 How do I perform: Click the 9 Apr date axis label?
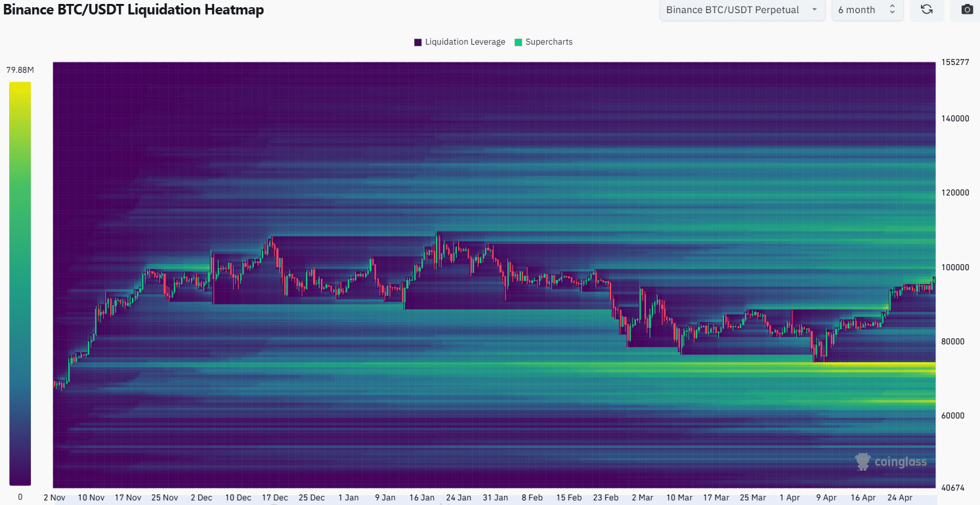pos(826,498)
